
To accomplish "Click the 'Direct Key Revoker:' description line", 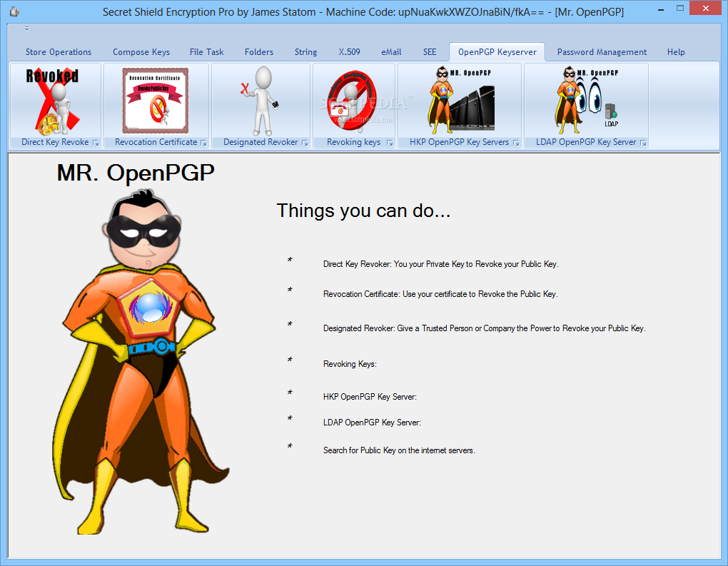I will click(x=440, y=264).
